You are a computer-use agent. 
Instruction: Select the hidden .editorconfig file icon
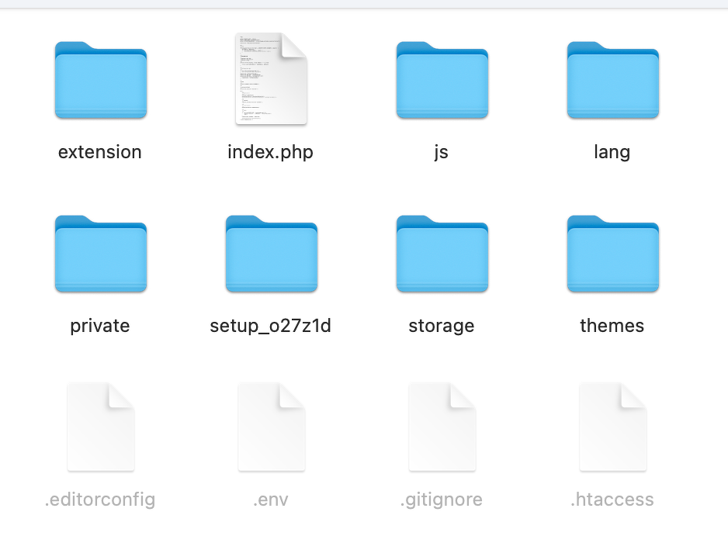point(101,427)
